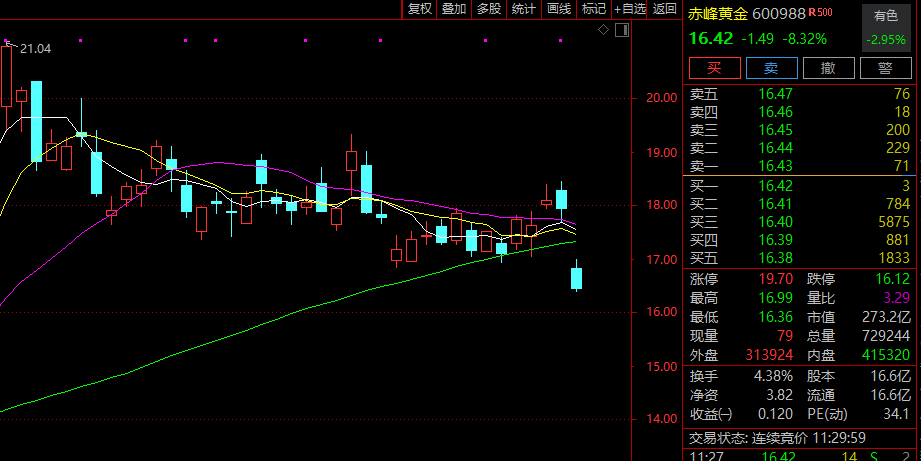Click the 量比 value 3.29
Viewport: 921px width, 461px height.
tap(896, 298)
